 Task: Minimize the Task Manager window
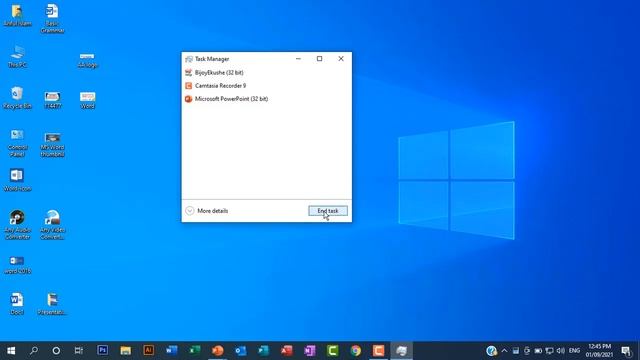(x=298, y=59)
